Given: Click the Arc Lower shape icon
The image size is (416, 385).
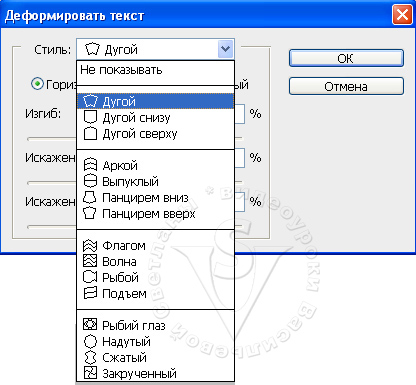Looking at the screenshot, I should pos(90,117).
